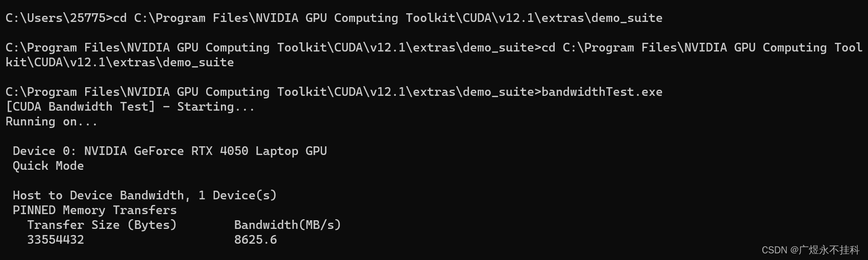The width and height of the screenshot is (868, 260).
Task: Click the transfer size value 33554432
Action: [x=56, y=240]
